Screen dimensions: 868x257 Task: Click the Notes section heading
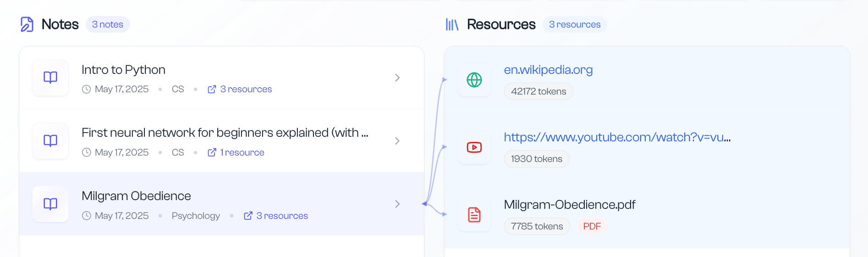(60, 24)
